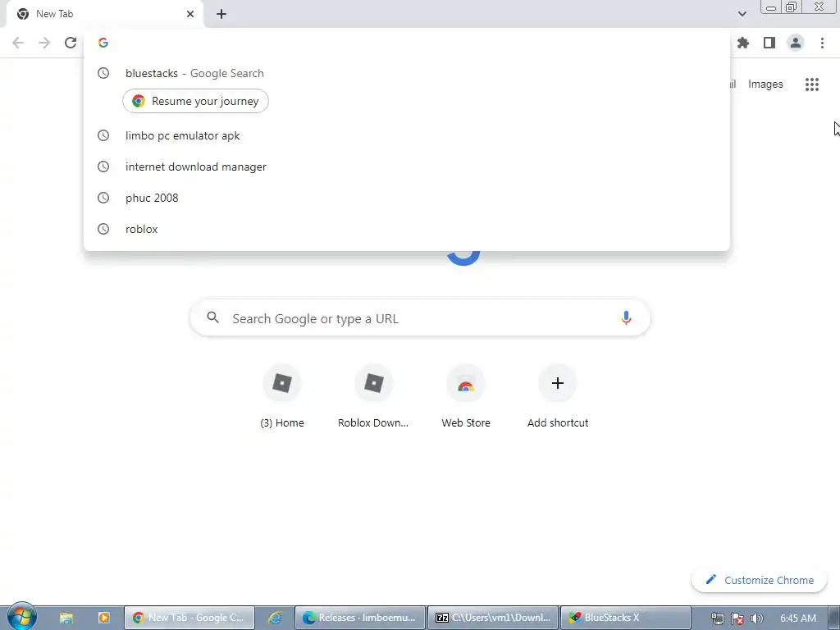Screen dimensions: 840x630
Task: Open the (3) Home Roblox shortcut tile
Action: [x=282, y=397]
